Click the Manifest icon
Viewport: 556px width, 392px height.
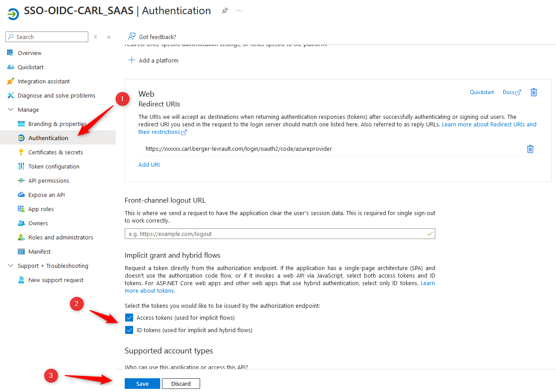[21, 251]
